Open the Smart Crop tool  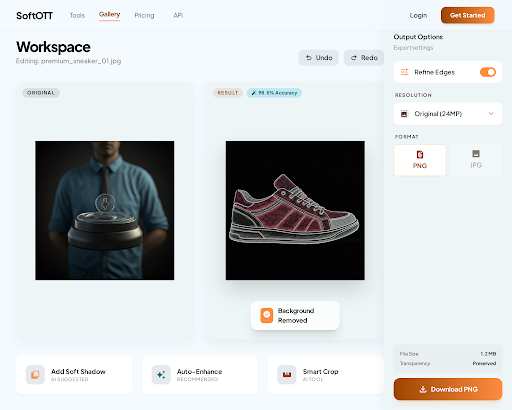(x=326, y=375)
